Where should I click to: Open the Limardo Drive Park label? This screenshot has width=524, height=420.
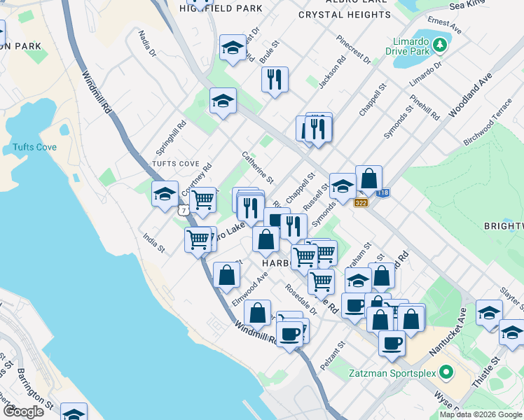(x=408, y=46)
